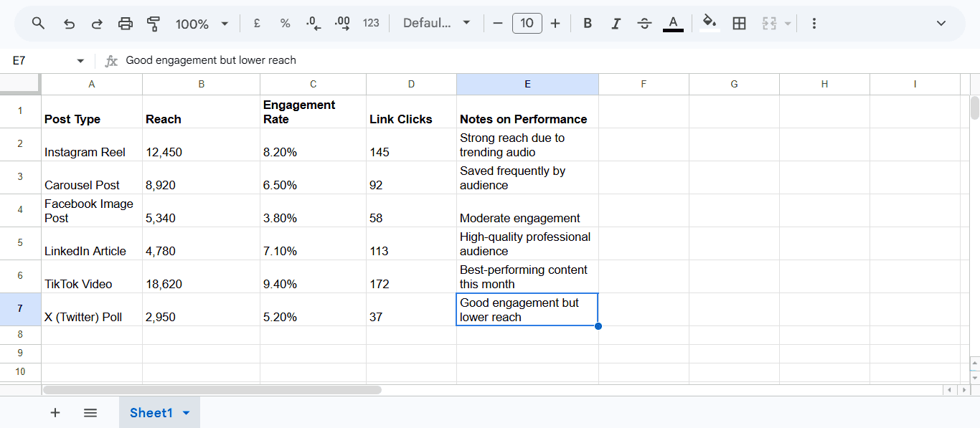Open the borders options

tap(739, 24)
